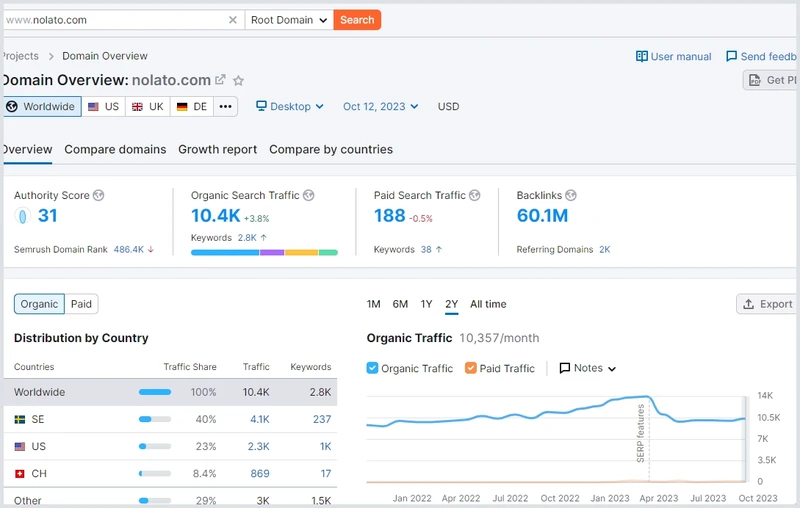
Task: Click the Sweden flag in country list
Action: pyautogui.click(x=20, y=419)
